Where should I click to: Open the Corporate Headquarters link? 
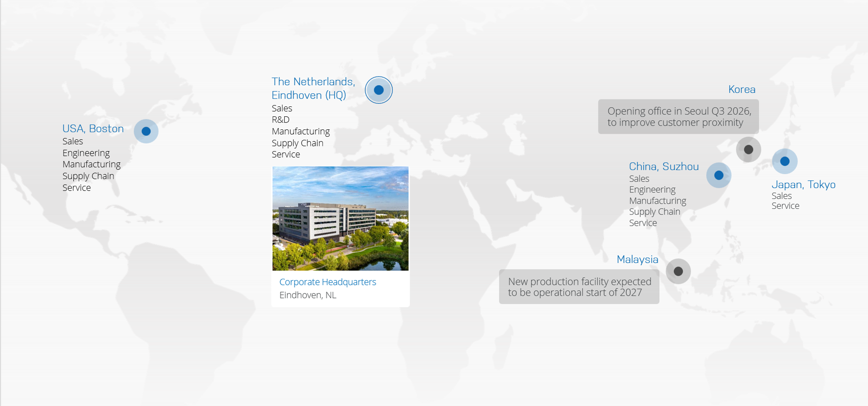click(x=327, y=282)
